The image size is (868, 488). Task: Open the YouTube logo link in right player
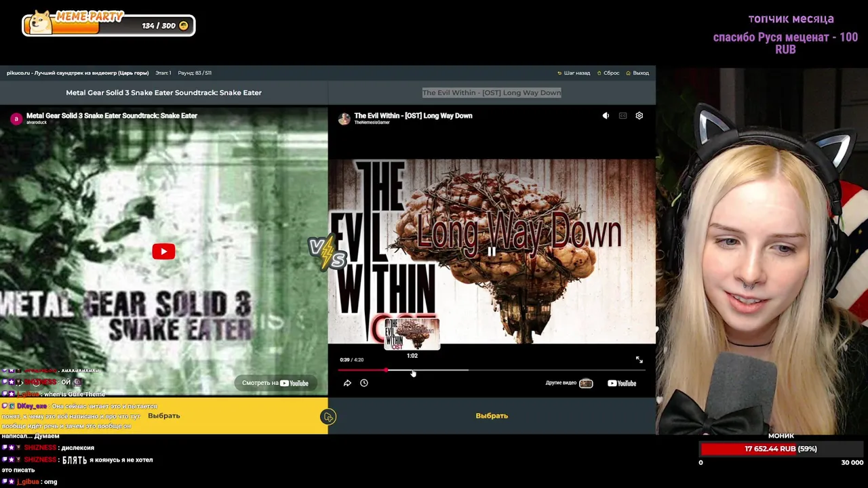(622, 383)
